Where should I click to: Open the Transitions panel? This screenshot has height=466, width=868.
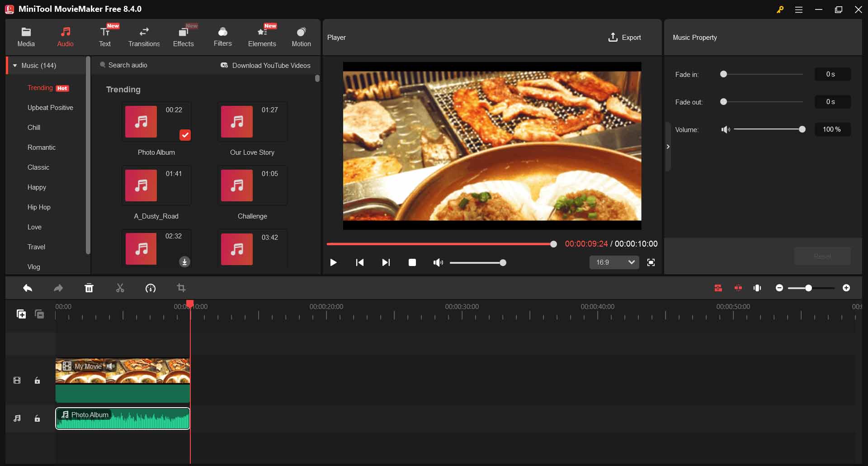pos(144,36)
